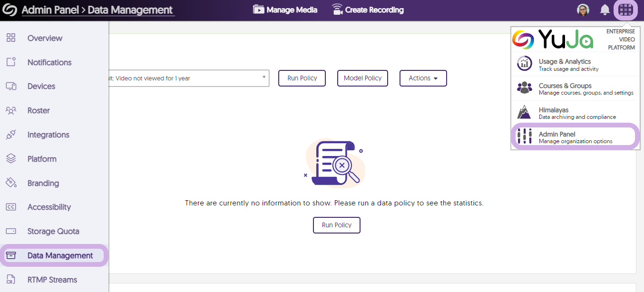Click Manage Media in the top bar
The image size is (644, 292).
tap(285, 10)
